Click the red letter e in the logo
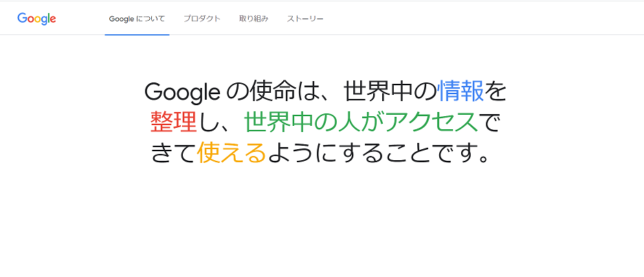644x277 pixels. click(x=53, y=19)
